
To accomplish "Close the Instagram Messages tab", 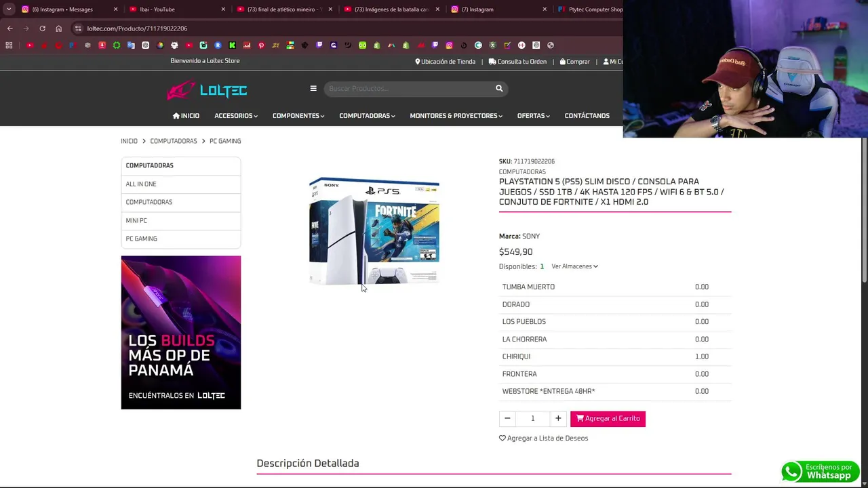I will (115, 9).
